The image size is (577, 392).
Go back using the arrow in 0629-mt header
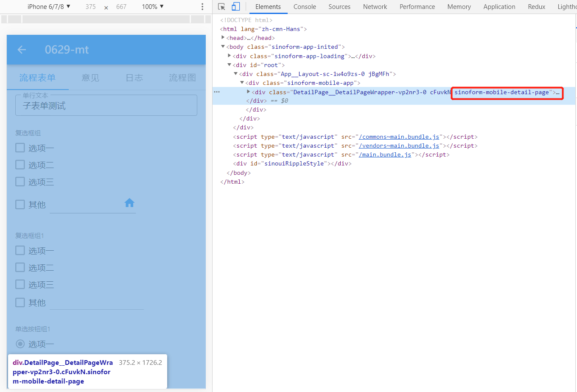[x=22, y=50]
